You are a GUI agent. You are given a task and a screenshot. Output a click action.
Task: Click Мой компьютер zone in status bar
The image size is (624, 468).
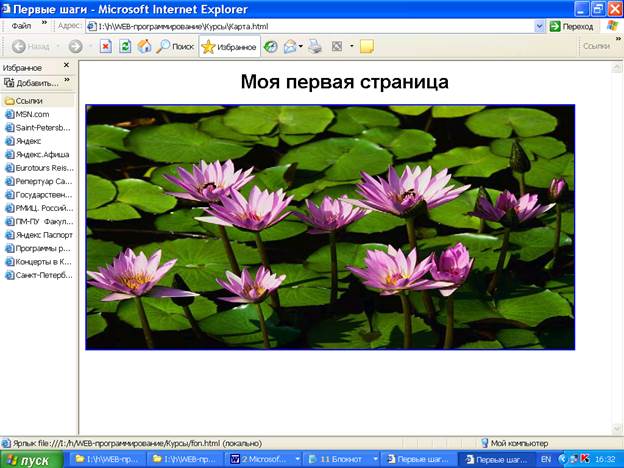[515, 443]
